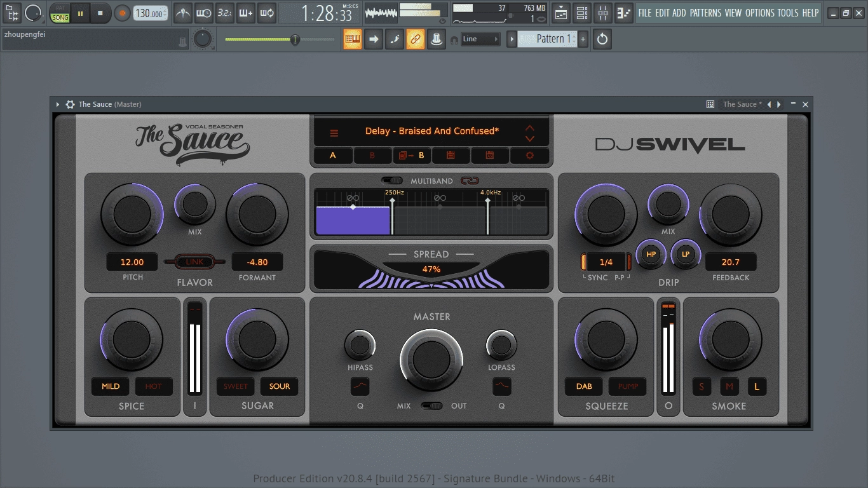The height and width of the screenshot is (488, 868).
Task: Click the multilink stamp icon
Action: pos(437,39)
